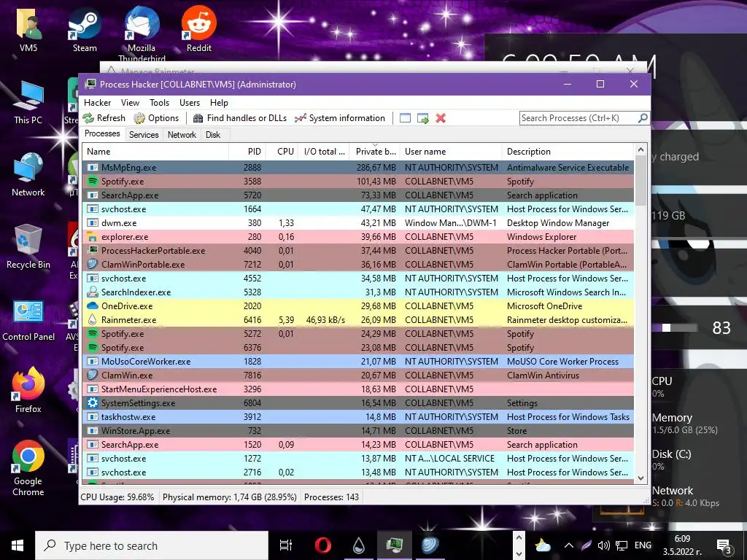The height and width of the screenshot is (560, 747).
Task: Expand hidden system tray icons chevron
Action: 569,545
